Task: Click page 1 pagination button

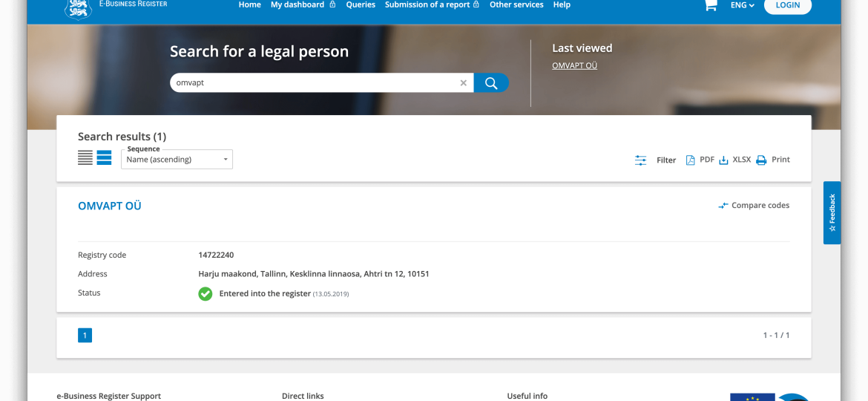Action: click(x=85, y=335)
